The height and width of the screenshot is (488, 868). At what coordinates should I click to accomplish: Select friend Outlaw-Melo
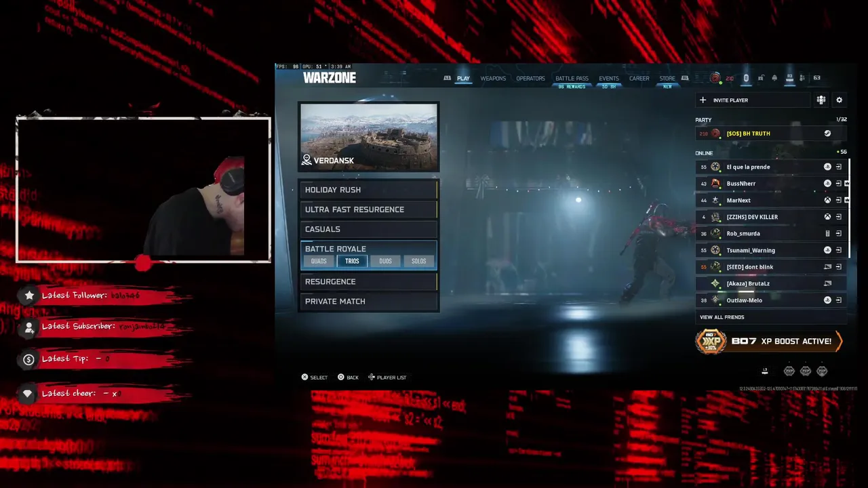772,300
